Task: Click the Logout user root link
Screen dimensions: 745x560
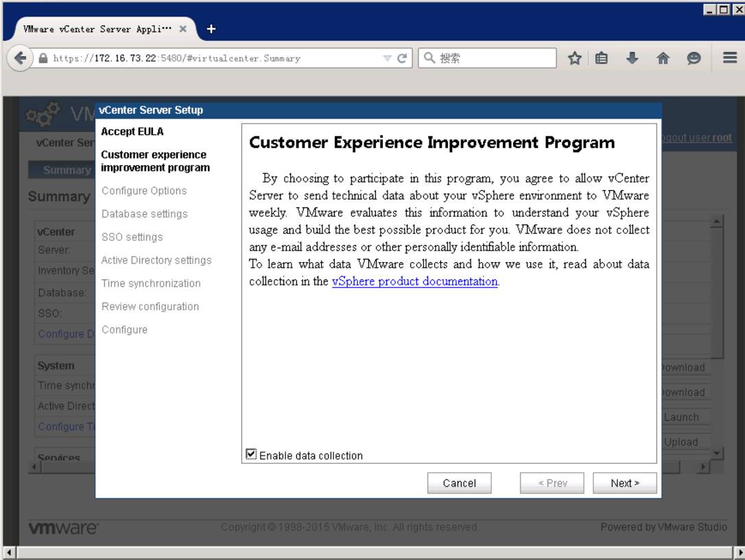Action: click(696, 138)
